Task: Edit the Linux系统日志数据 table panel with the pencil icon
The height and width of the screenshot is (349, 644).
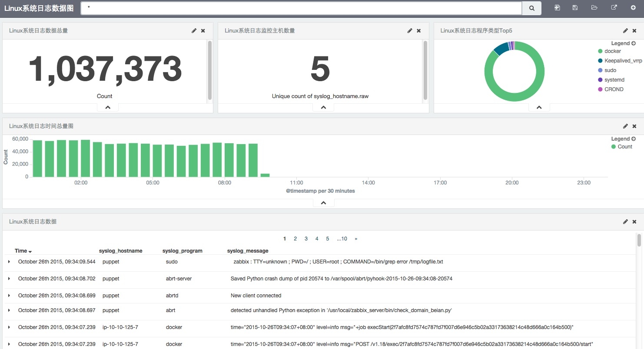Action: (x=625, y=222)
